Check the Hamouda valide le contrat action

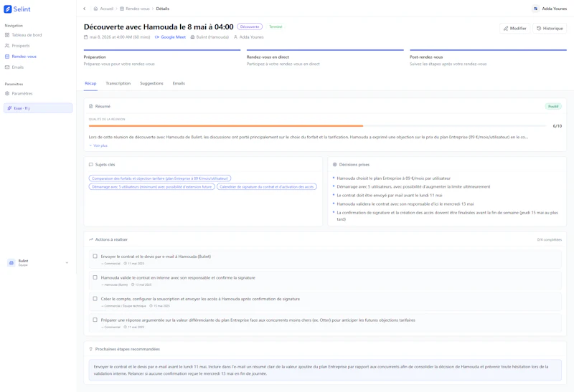(x=95, y=277)
